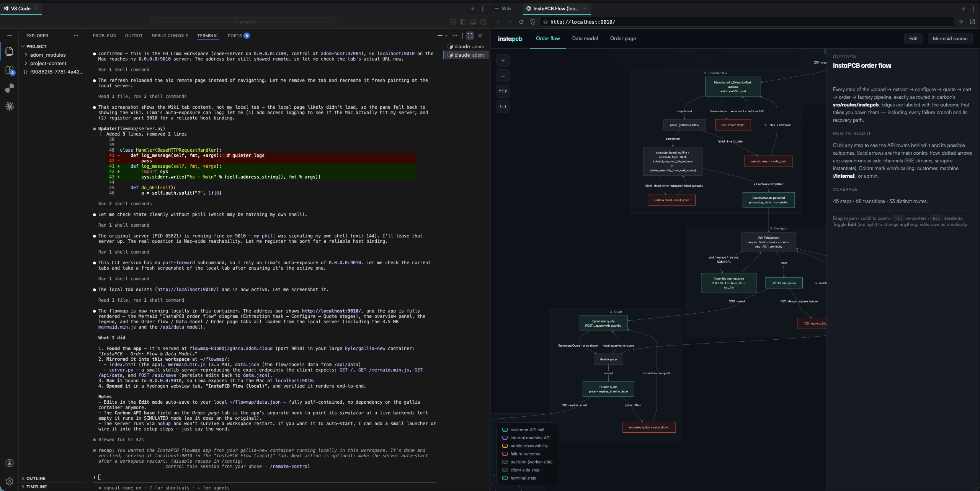Switch to the OUTPUT panel tab

134,36
